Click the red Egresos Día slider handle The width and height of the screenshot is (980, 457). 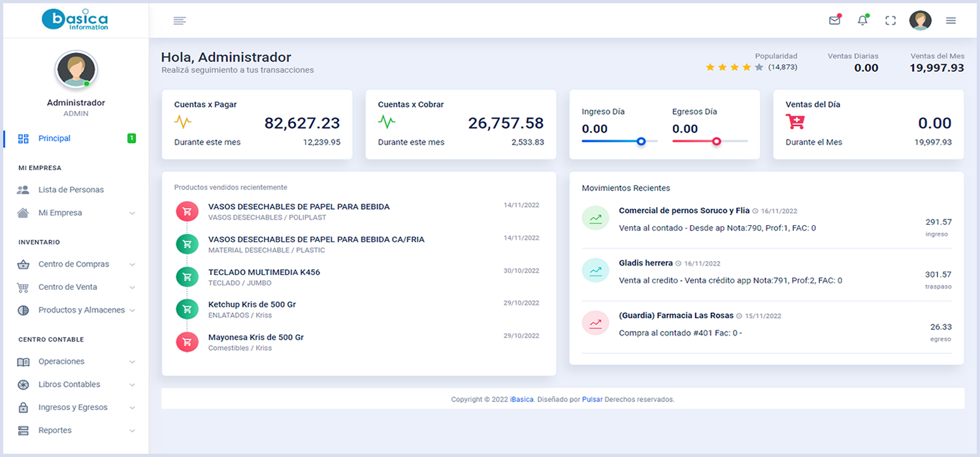pos(717,141)
